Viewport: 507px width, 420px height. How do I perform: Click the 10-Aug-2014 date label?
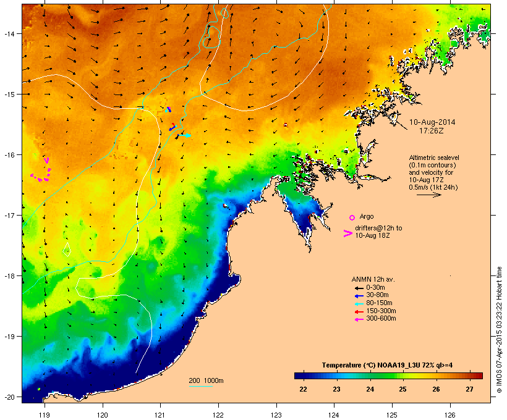point(432,122)
